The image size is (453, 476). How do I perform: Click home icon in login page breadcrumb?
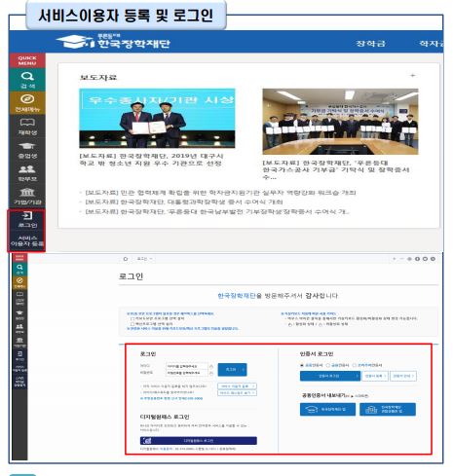[x=126, y=259]
